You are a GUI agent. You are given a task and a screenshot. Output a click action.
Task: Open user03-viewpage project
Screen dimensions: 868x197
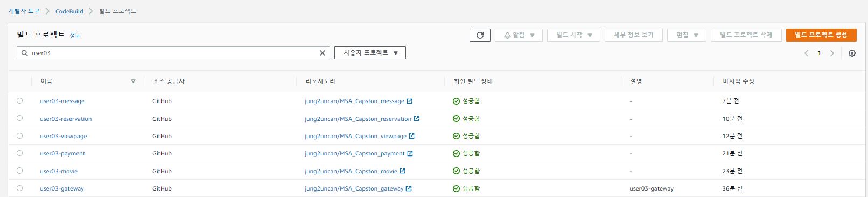63,136
